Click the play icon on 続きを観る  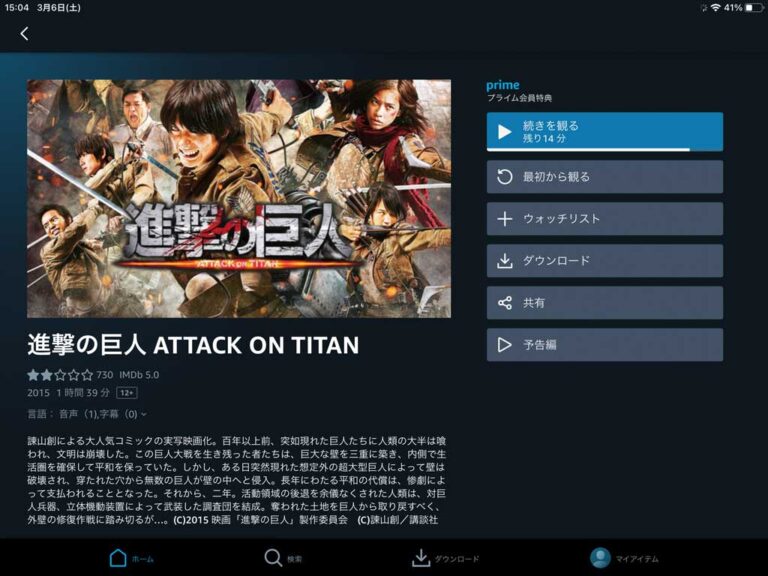pyautogui.click(x=504, y=132)
